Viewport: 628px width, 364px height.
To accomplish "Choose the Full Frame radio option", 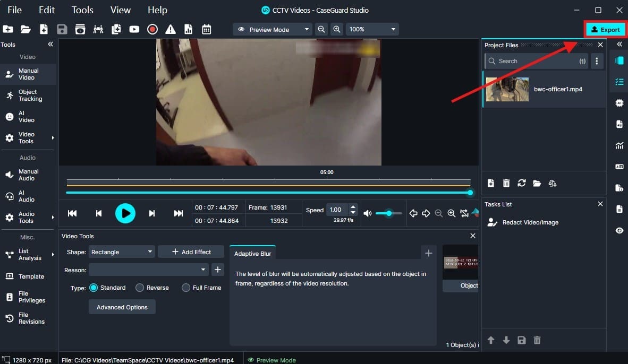I will coord(186,288).
